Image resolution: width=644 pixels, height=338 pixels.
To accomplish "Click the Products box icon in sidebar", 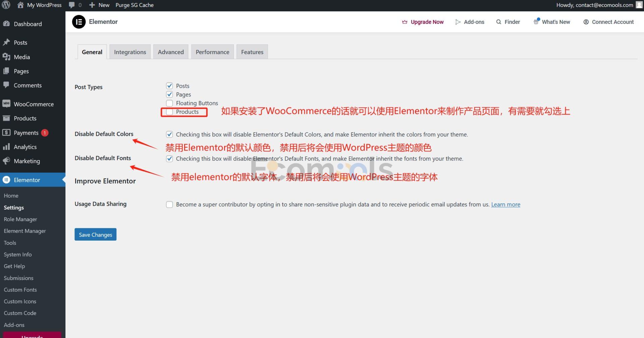I will click(6, 118).
